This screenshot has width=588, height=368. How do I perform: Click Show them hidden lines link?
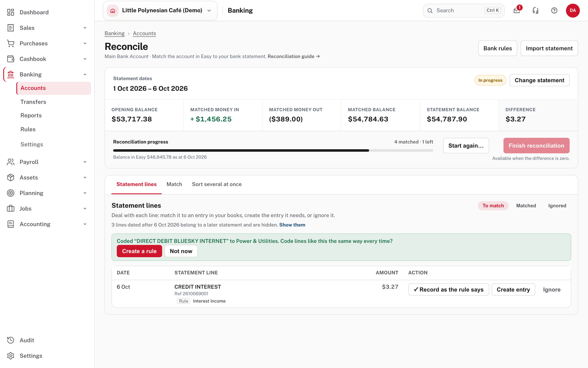click(x=292, y=225)
